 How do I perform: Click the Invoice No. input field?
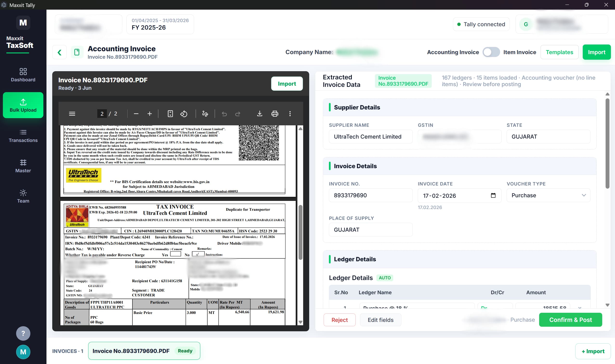click(x=371, y=196)
